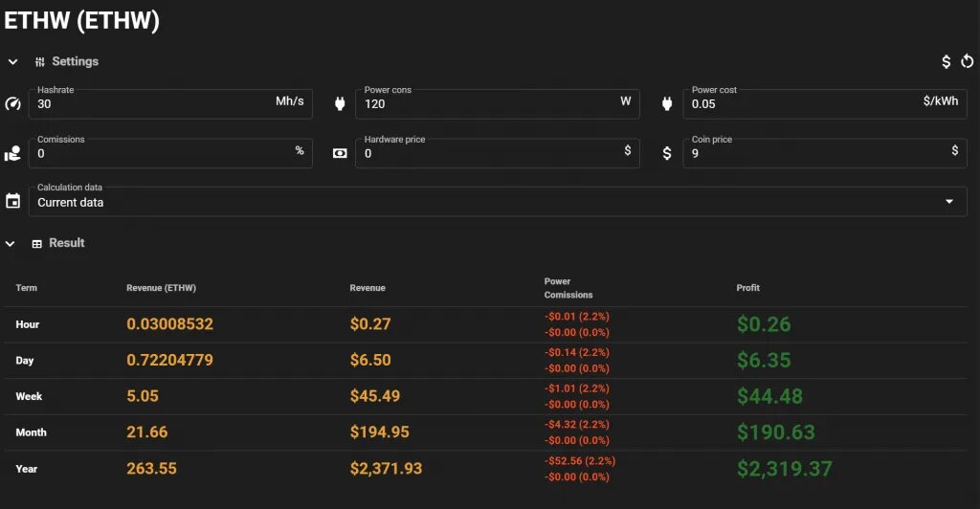Screen dimensions: 980x509
Task: Click the -$0.14 (2.2%) daily power cost
Action: [577, 352]
